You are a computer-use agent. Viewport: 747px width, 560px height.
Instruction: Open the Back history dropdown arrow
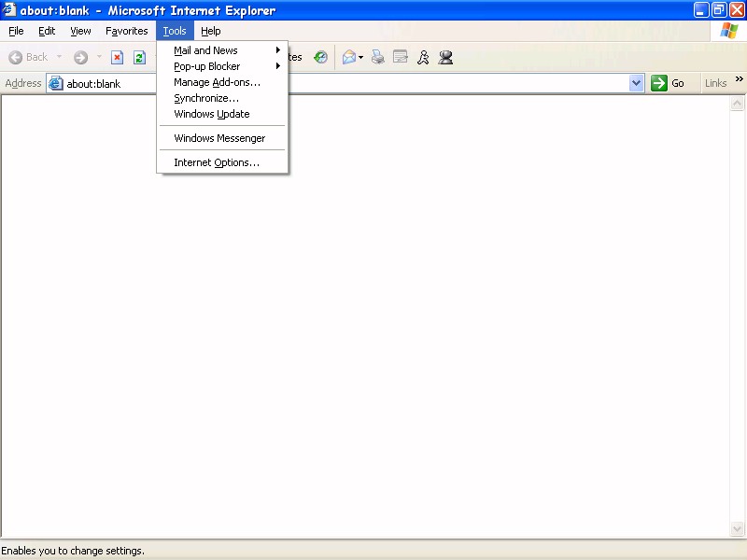tap(59, 57)
